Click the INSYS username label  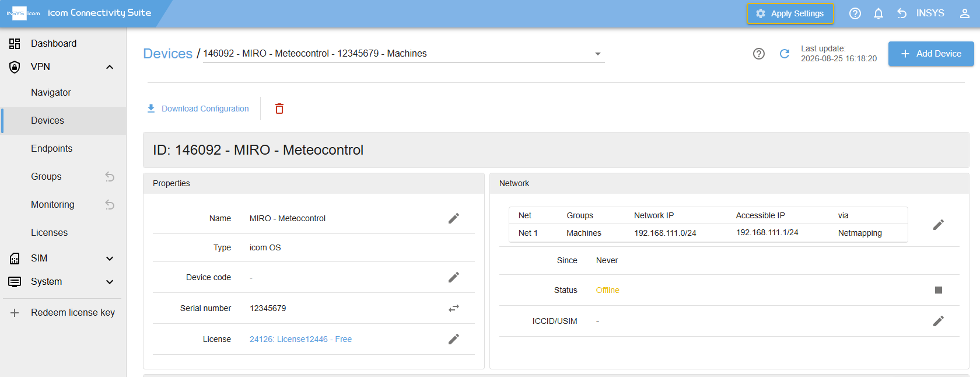930,13
